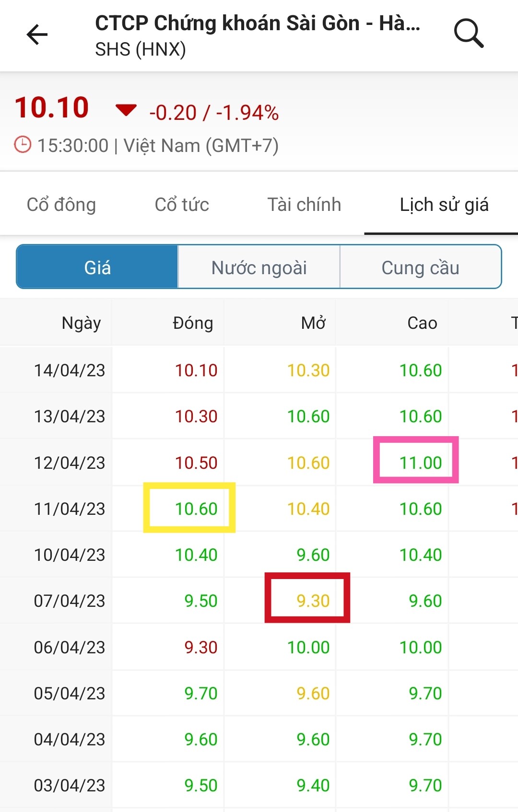
Task: Select the Lịch sử giá tab
Action: [444, 205]
